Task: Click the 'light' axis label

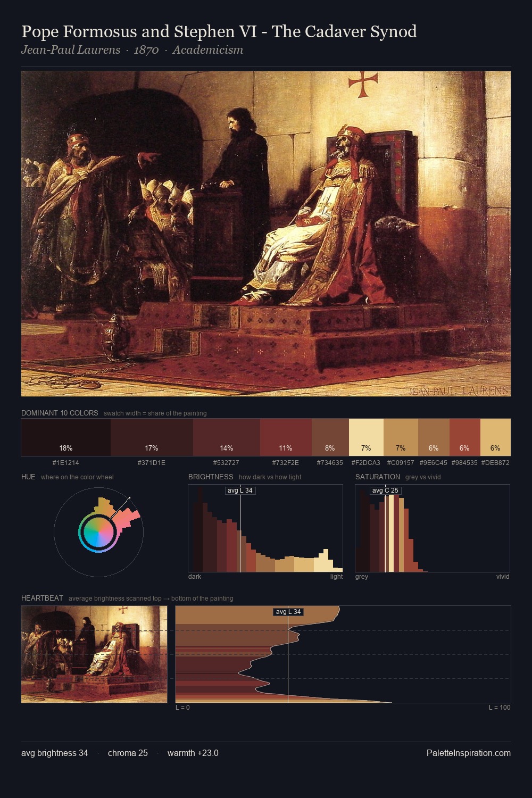Action: point(337,577)
